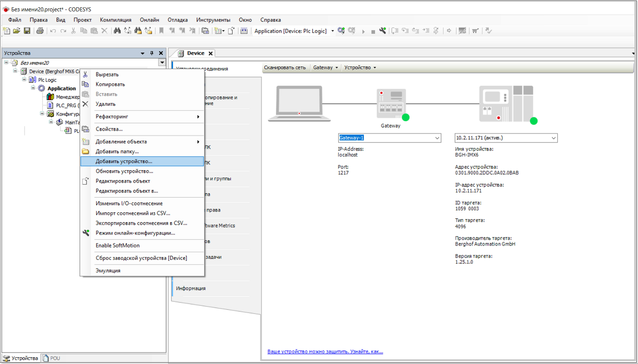The height and width of the screenshot is (364, 638).
Task: Click the Print toolbar icon
Action: click(40, 31)
